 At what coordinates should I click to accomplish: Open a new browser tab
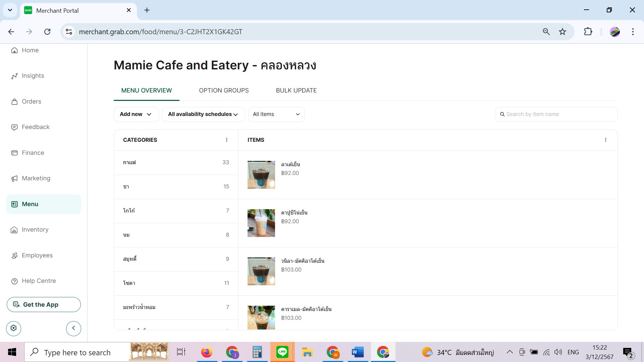coord(147,10)
